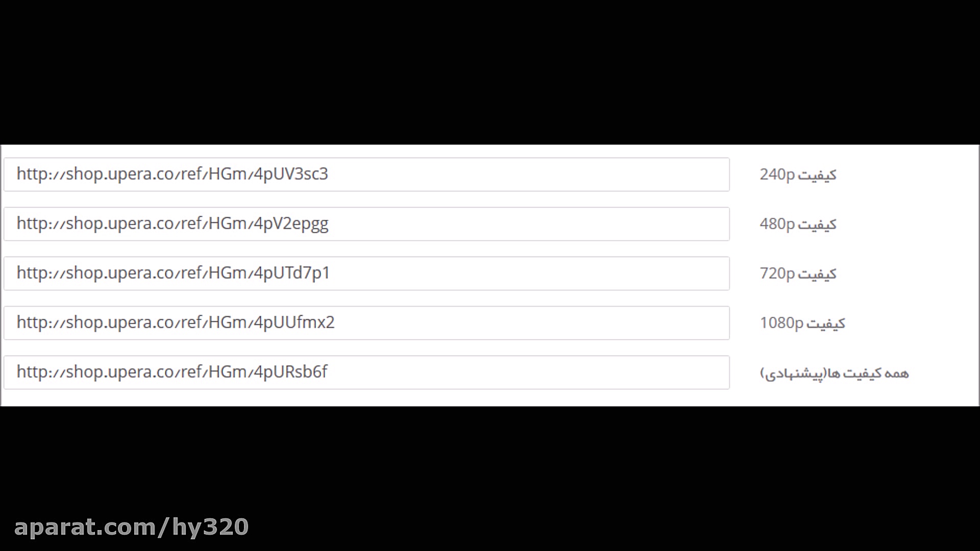Select the link text ending in 4pURsb6f

point(171,372)
